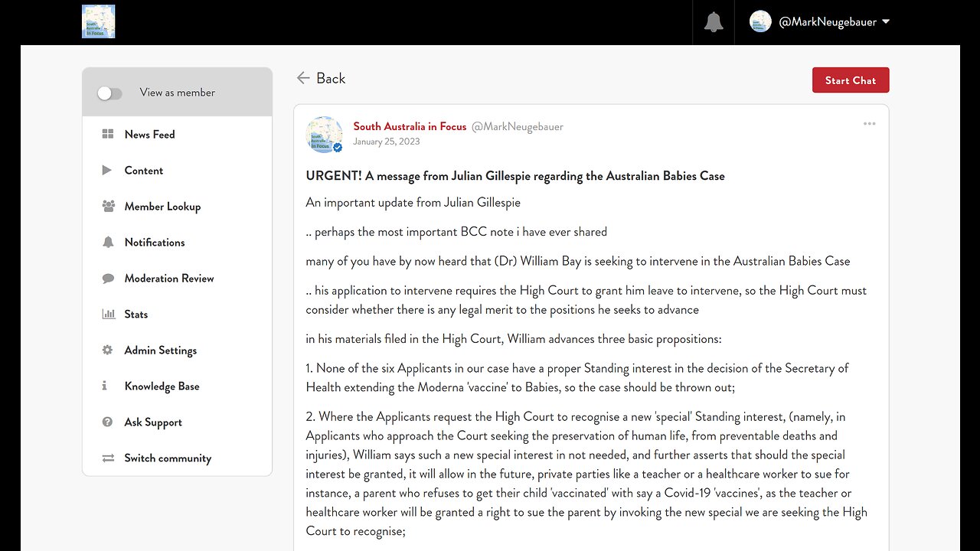Click the @MarkNeugebauer handle on the post

518,126
